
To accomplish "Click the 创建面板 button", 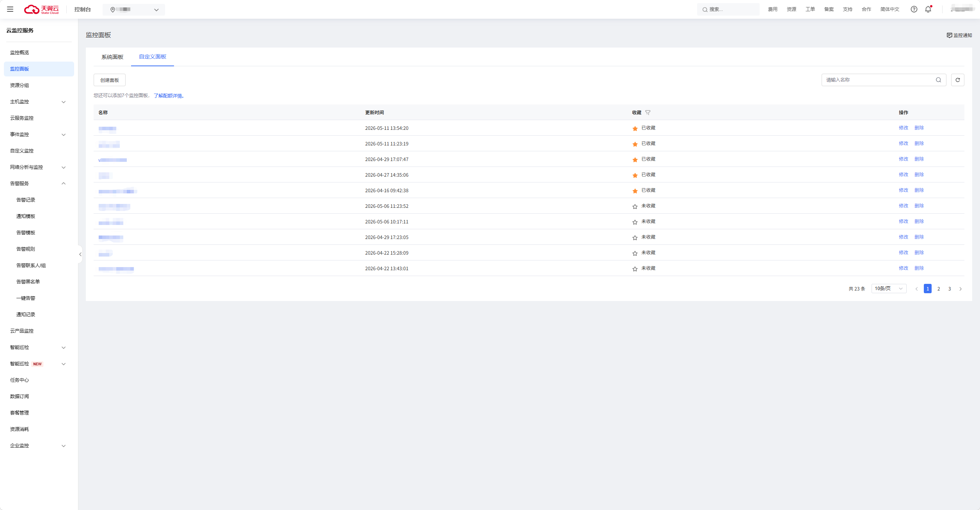I will point(110,80).
